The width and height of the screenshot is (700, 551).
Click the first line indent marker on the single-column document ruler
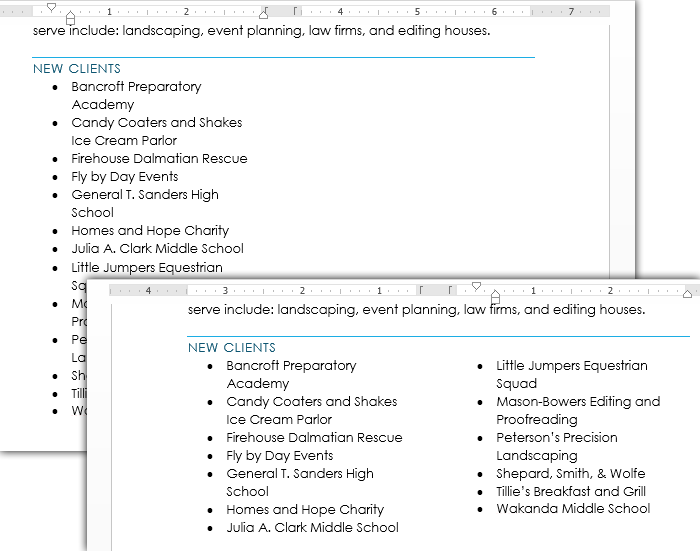pyautogui.click(x=51, y=7)
